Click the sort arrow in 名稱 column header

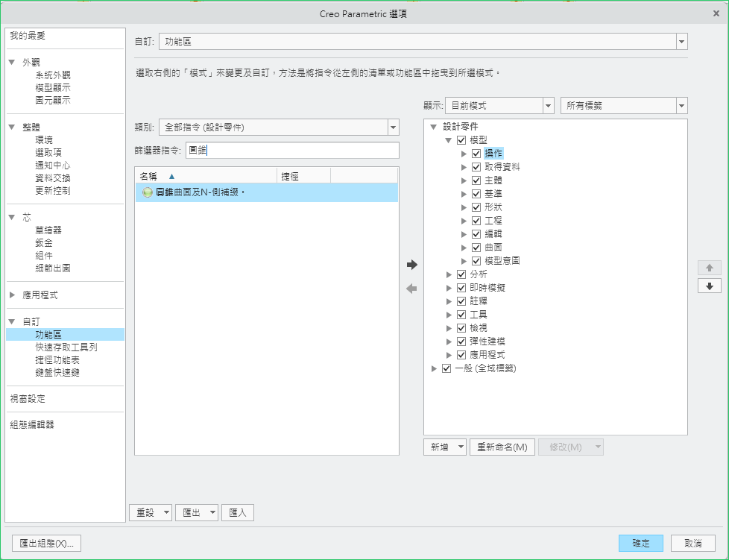[x=172, y=177]
